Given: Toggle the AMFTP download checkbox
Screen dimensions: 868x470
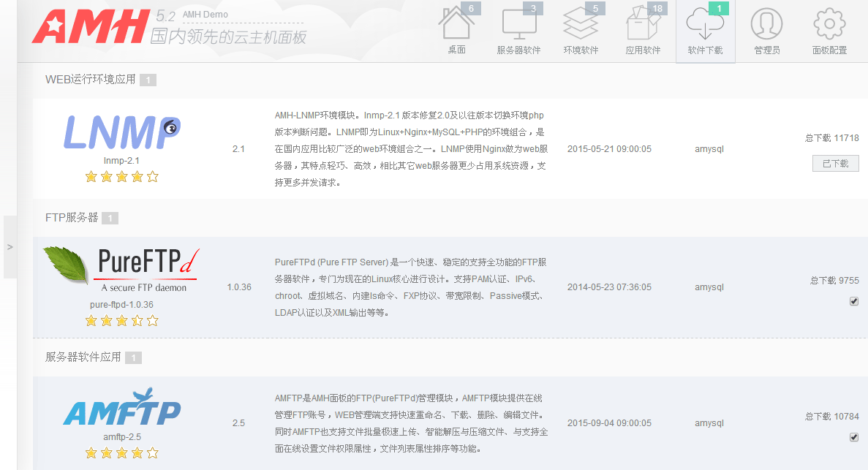Looking at the screenshot, I should 853,437.
